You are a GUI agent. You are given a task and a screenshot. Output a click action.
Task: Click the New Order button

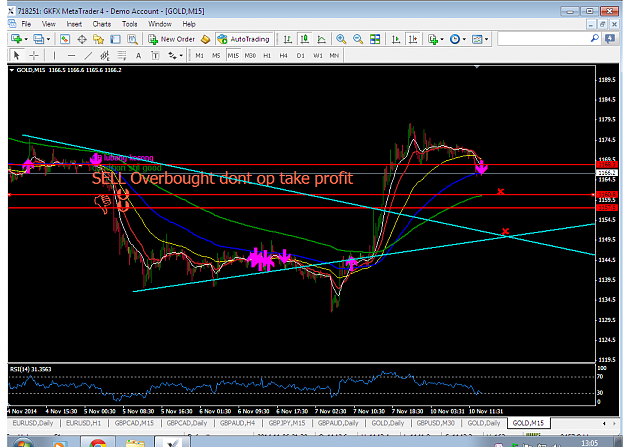coord(172,39)
